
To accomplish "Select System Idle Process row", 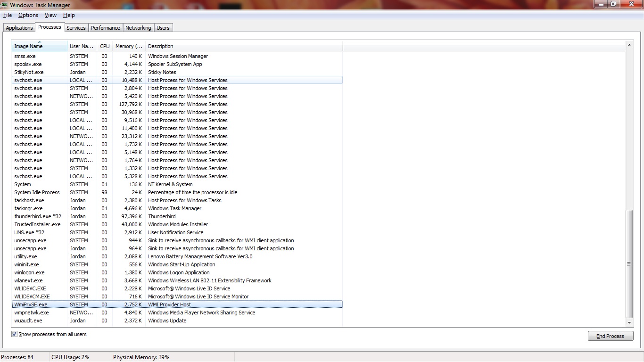I will (177, 192).
